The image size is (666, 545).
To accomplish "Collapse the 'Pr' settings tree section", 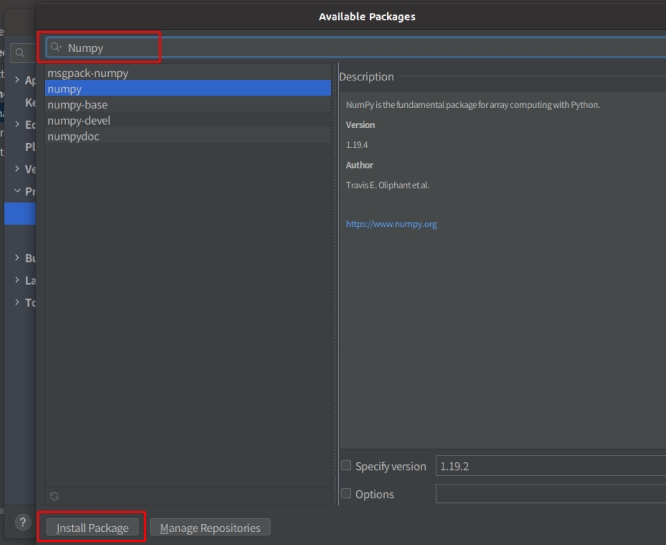I will tap(17, 190).
